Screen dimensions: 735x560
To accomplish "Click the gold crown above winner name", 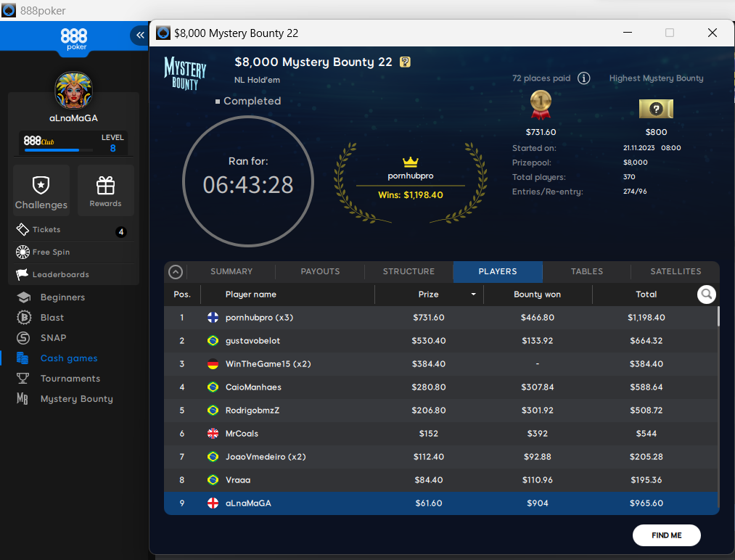I will point(410,162).
